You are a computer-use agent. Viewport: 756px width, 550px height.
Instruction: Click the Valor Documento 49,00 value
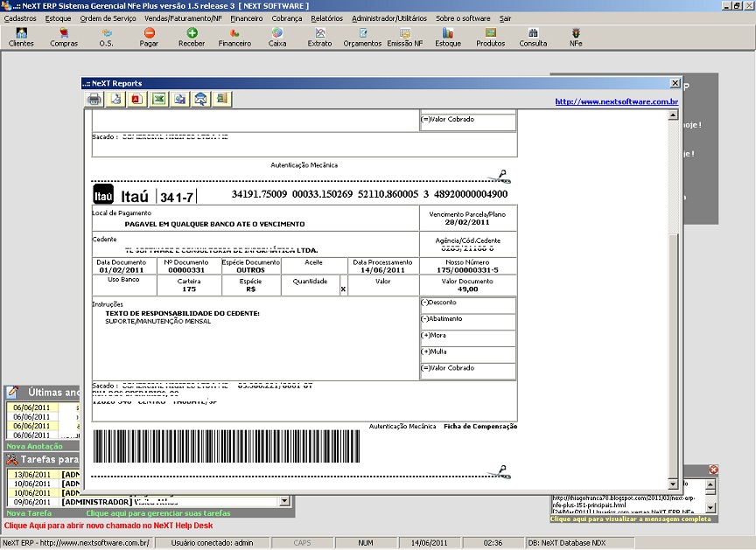(x=467, y=289)
